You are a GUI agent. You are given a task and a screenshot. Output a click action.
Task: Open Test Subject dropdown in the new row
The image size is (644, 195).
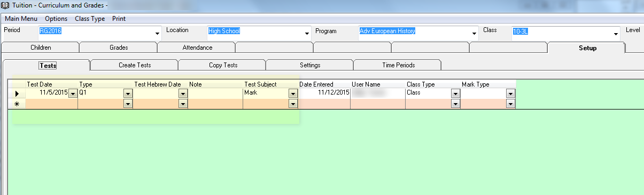[292, 104]
